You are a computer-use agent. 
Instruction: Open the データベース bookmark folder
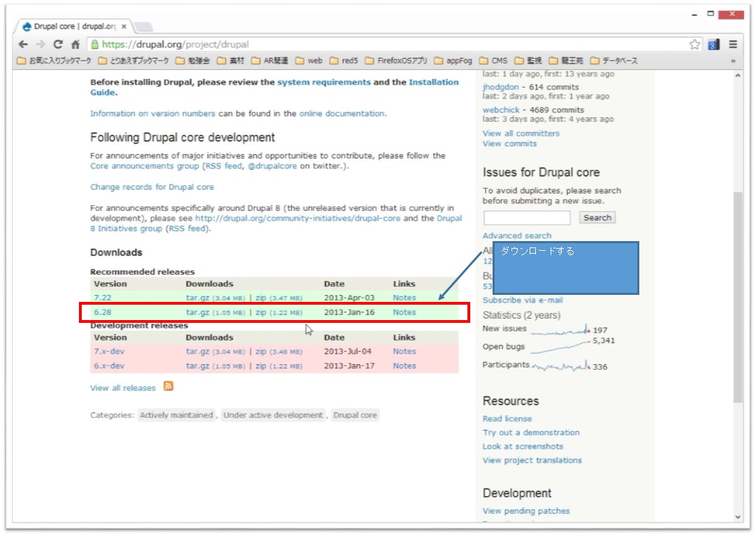(x=613, y=61)
